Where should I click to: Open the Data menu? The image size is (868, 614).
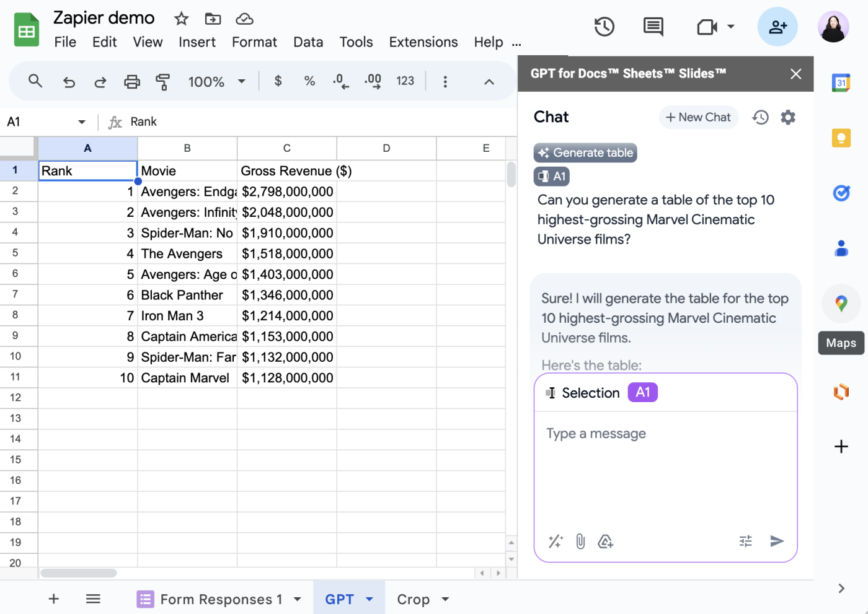pos(308,42)
